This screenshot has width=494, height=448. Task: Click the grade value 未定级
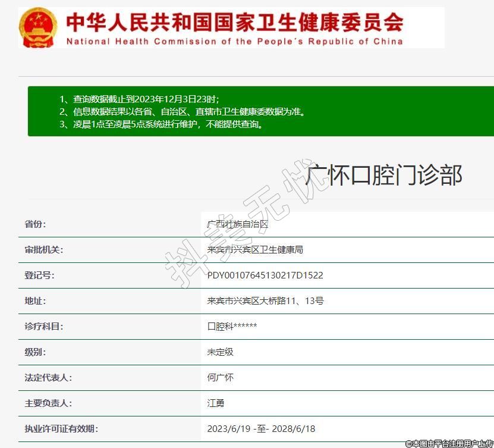point(220,352)
